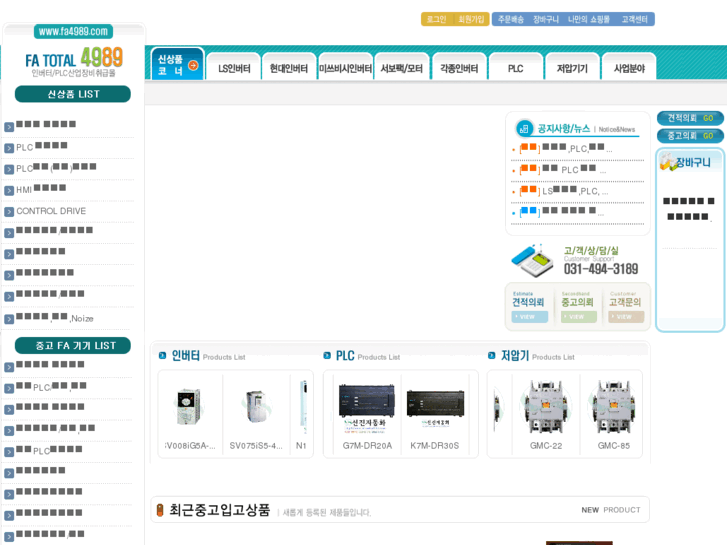Click the 인버터 Products List bullet icon

click(x=162, y=355)
